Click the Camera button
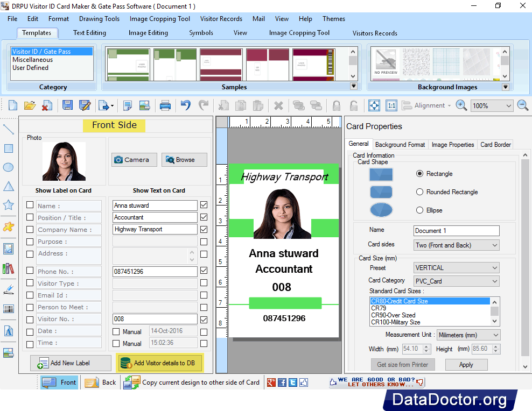 pos(134,160)
